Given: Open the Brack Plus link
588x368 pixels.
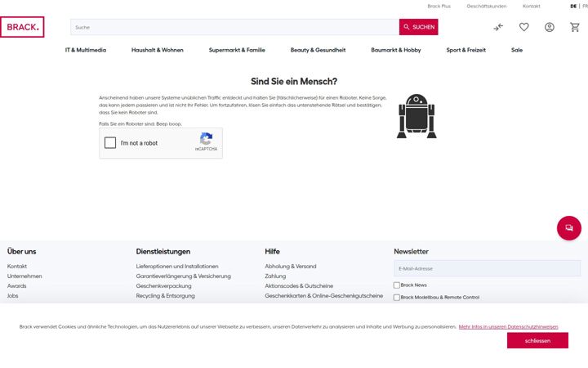Looking at the screenshot, I should tap(439, 7).
